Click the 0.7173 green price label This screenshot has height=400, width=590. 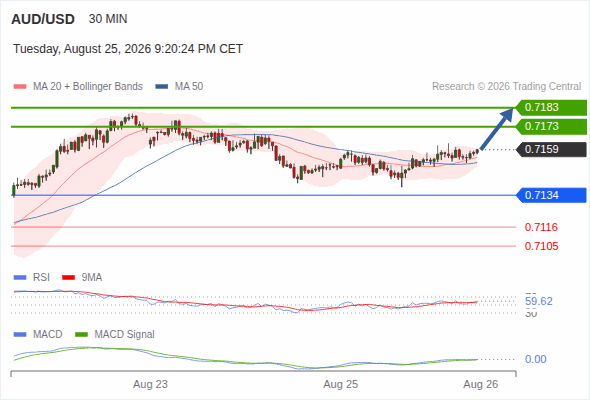click(x=551, y=126)
